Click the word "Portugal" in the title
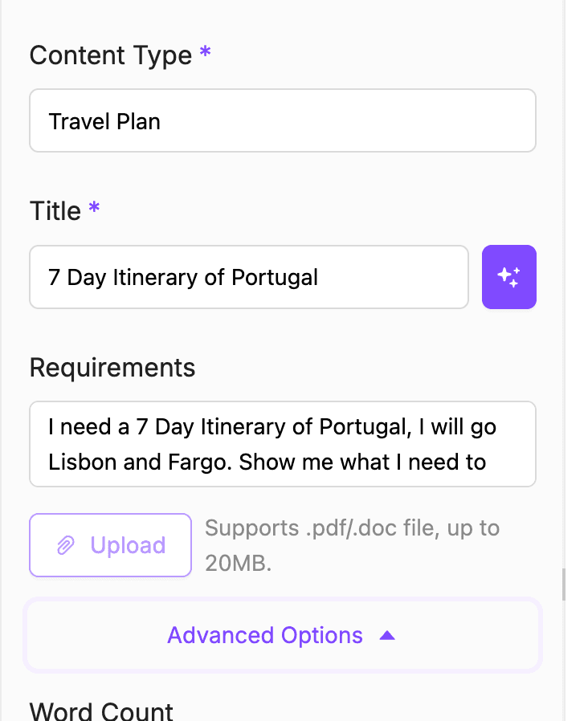588x721 pixels. [275, 278]
